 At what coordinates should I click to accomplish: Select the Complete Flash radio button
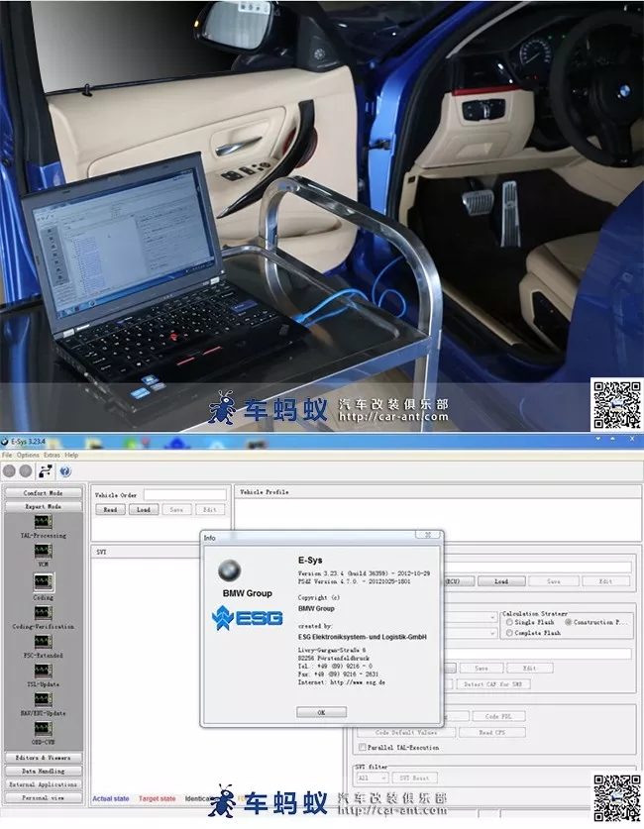coord(509,633)
